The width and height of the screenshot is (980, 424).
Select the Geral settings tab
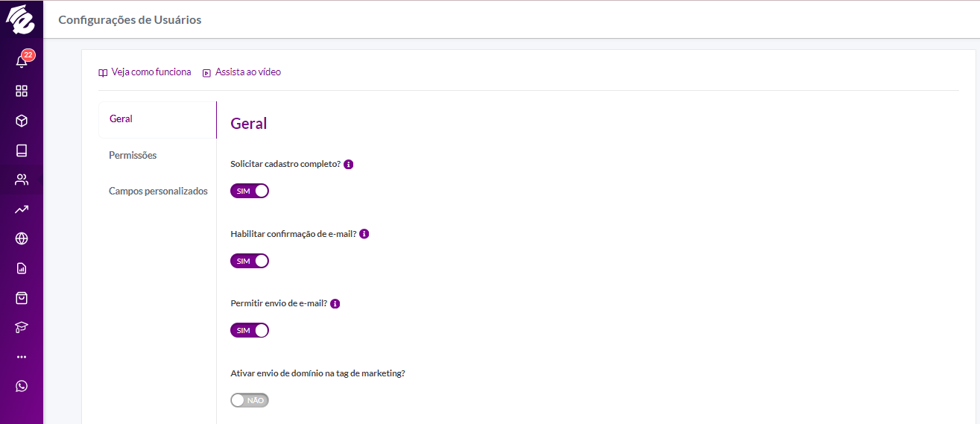[x=157, y=119]
